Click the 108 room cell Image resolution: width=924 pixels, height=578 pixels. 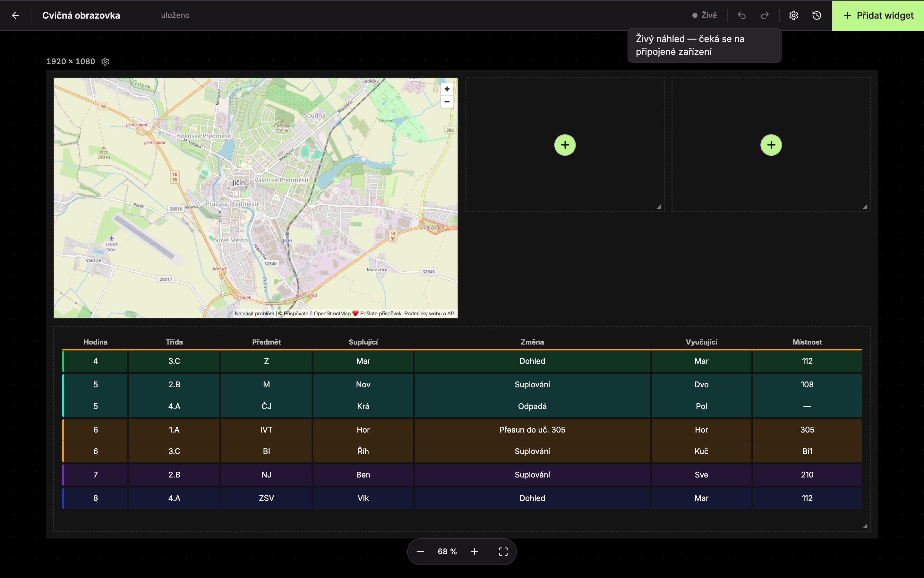tap(807, 385)
